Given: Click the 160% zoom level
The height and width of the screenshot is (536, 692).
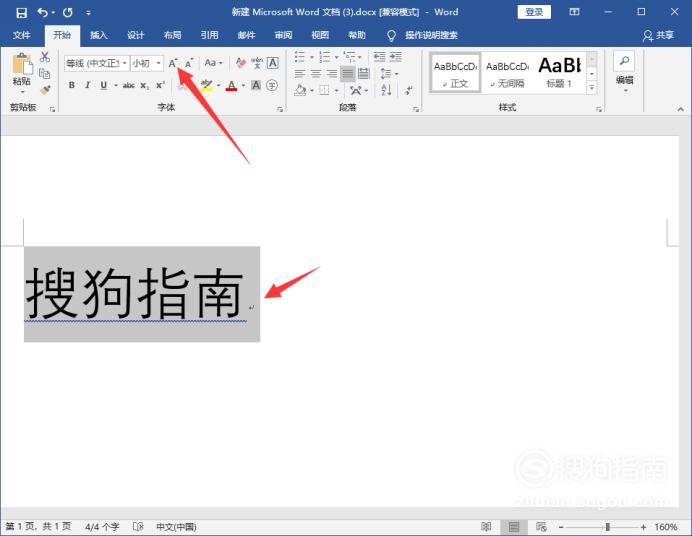Looking at the screenshot, I should 666,527.
